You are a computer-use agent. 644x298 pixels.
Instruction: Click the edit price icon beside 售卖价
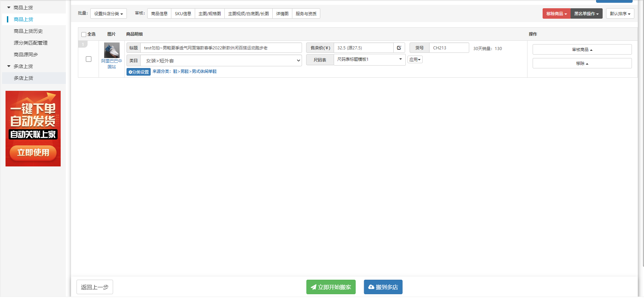click(399, 48)
